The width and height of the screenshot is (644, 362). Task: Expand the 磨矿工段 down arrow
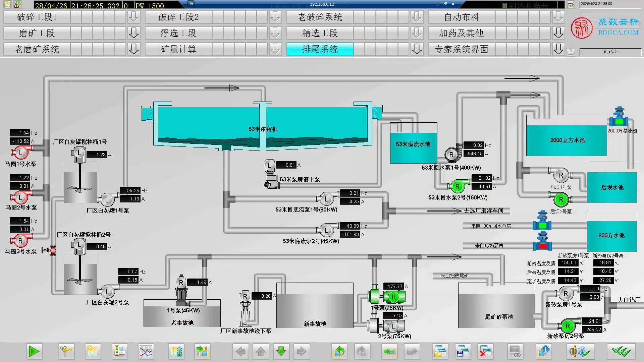pyautogui.click(x=134, y=33)
